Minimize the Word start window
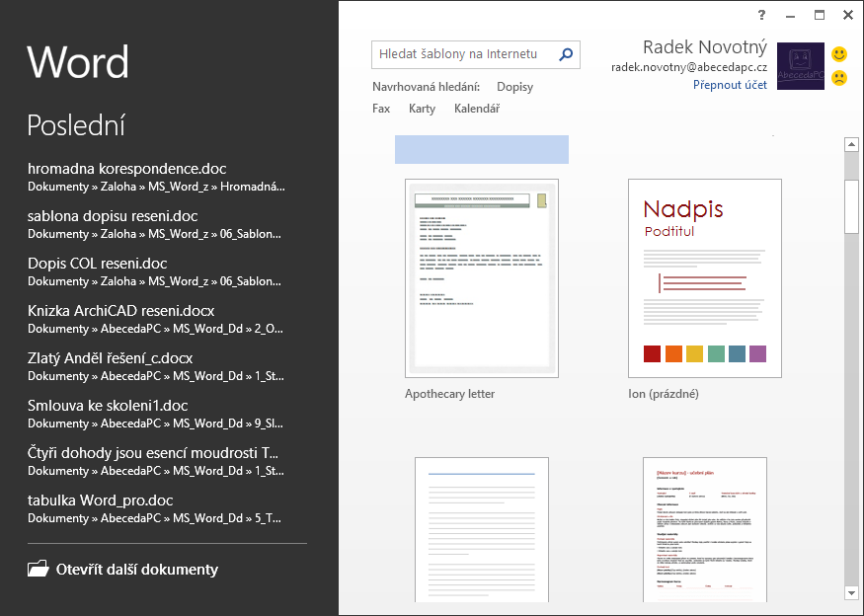Screen dimensions: 864x616 coord(791,16)
